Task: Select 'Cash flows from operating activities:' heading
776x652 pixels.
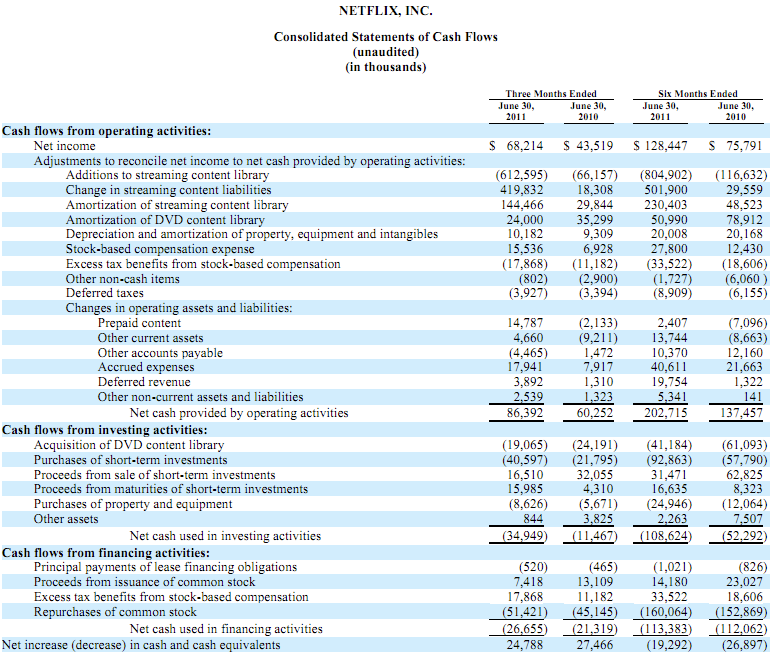Action: click(x=106, y=131)
